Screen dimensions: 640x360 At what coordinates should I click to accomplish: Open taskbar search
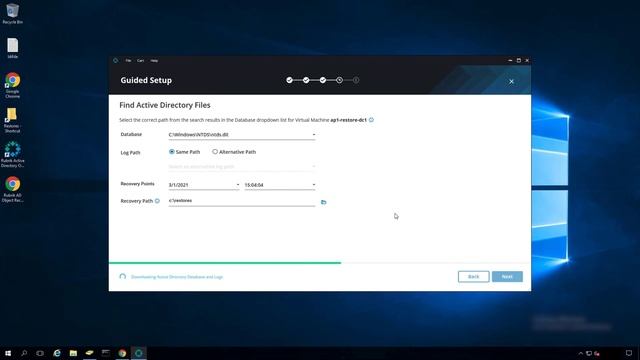(x=24, y=353)
